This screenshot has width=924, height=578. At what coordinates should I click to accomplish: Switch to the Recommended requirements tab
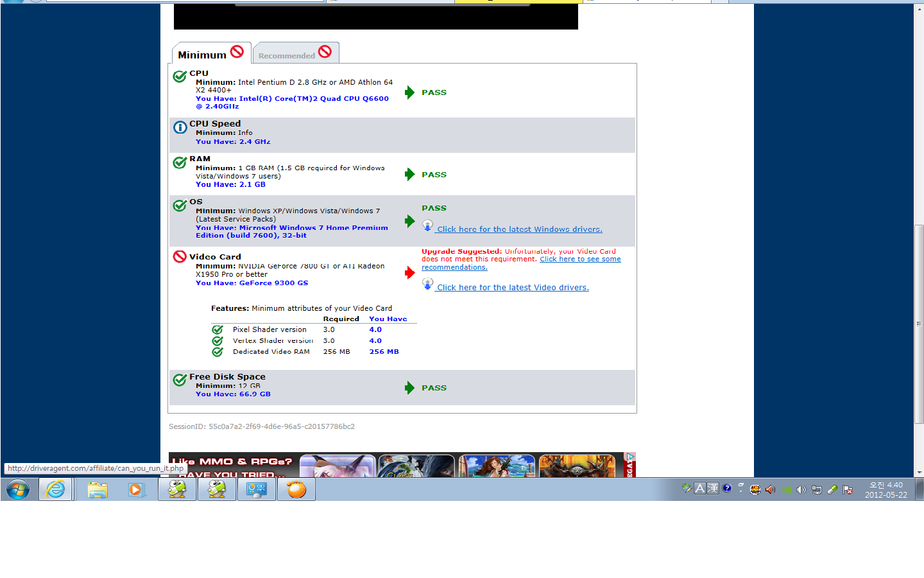[x=295, y=53]
